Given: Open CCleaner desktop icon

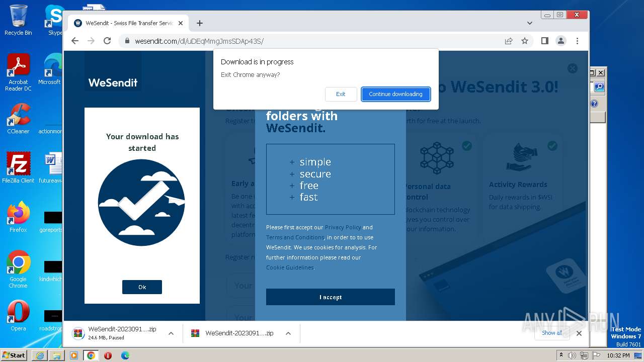Looking at the screenshot, I should tap(18, 119).
